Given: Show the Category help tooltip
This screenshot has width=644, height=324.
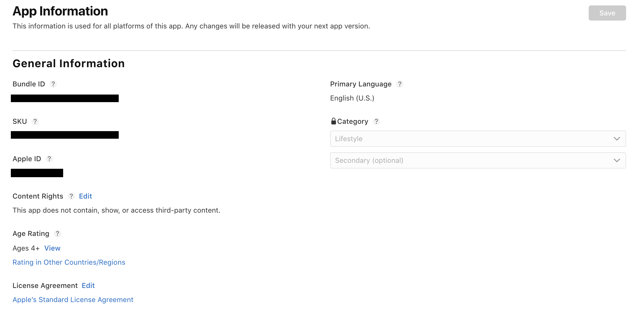Looking at the screenshot, I should click(376, 122).
